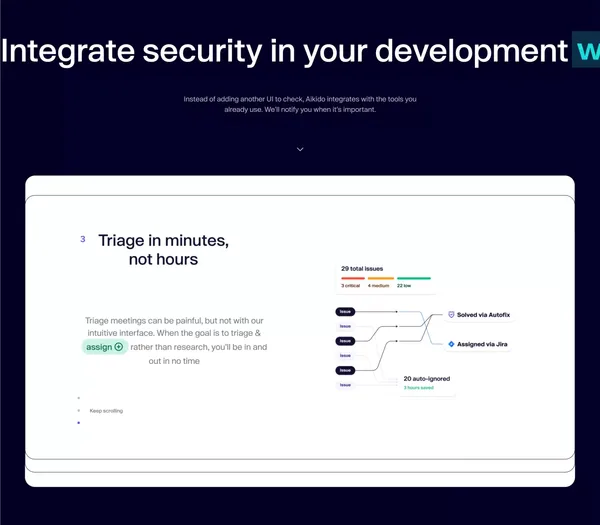This screenshot has height=525, width=600.
Task: Click the red critical severity bar
Action: click(353, 278)
